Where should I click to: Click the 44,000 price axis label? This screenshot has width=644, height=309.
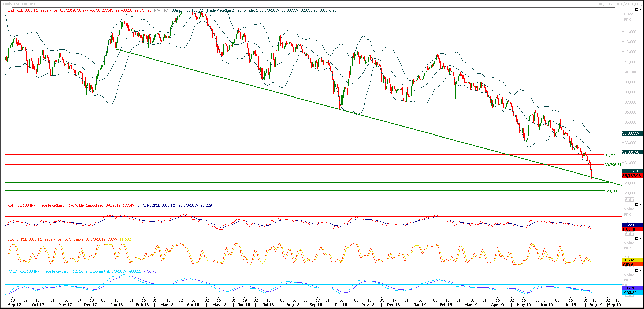pyautogui.click(x=630, y=32)
